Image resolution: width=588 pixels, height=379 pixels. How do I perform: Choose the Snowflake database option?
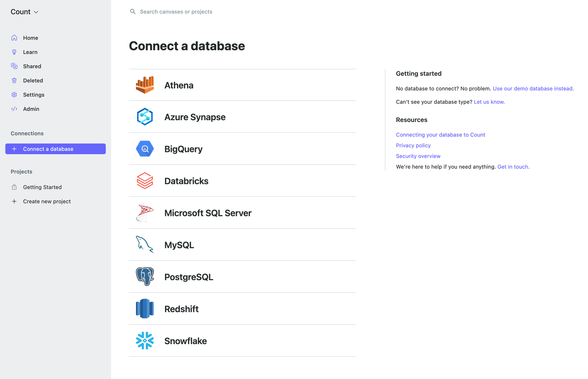coord(242,341)
